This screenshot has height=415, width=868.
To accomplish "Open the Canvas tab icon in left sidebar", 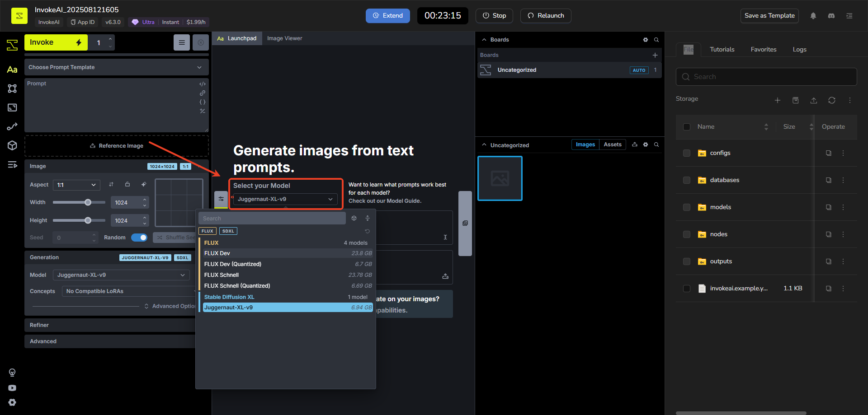I will pos(12,89).
